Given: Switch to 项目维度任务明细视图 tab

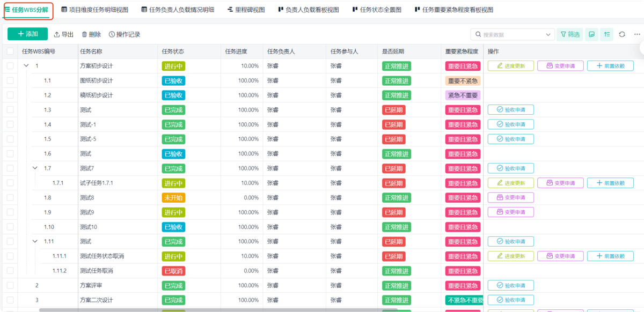Looking at the screenshot, I should tap(95, 10).
